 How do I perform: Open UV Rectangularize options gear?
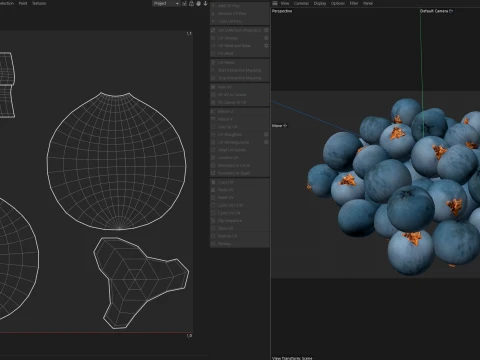pos(266,142)
